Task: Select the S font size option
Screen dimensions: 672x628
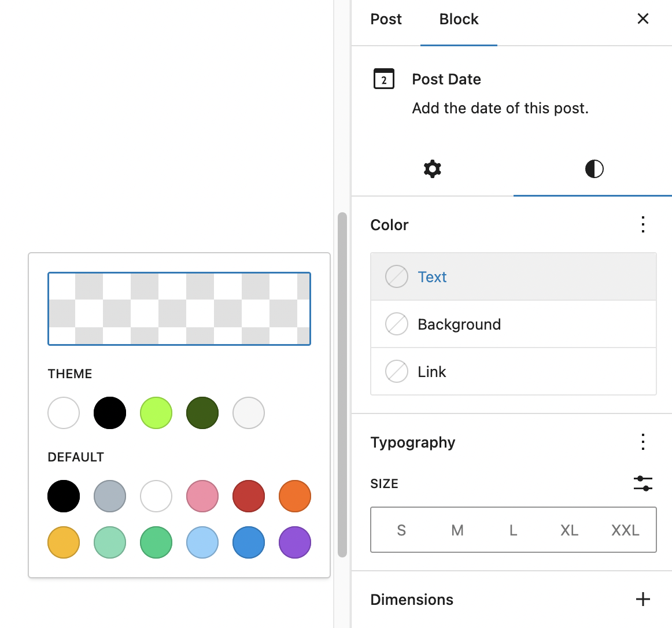Action: point(401,530)
